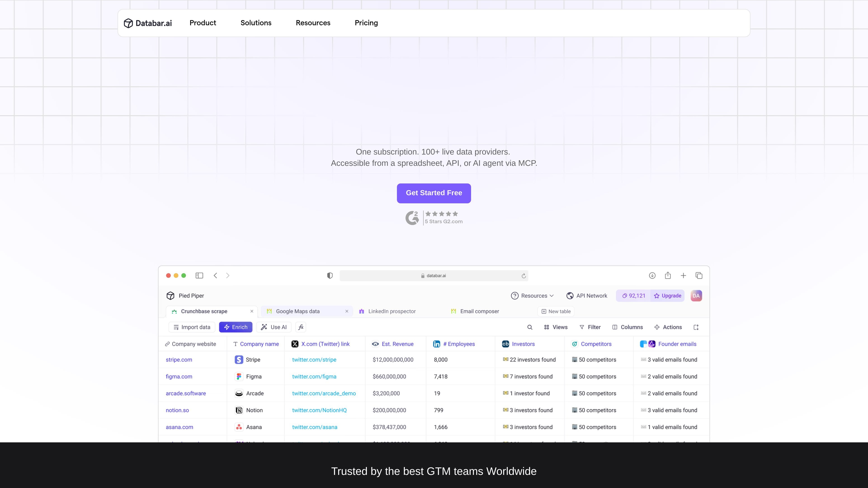Click the Stripe company logo icon
The height and width of the screenshot is (488, 868).
coord(239,360)
